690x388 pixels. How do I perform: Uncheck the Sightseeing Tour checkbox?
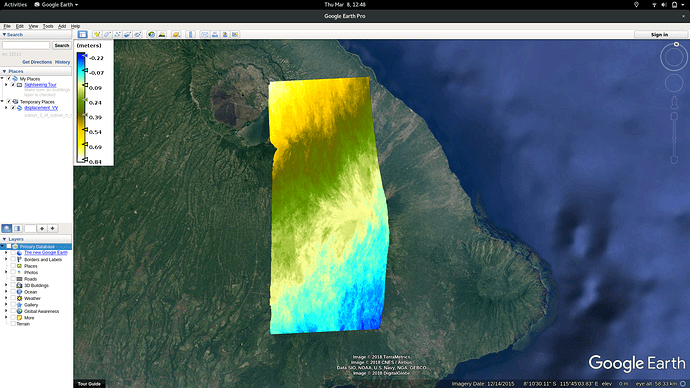[13, 85]
